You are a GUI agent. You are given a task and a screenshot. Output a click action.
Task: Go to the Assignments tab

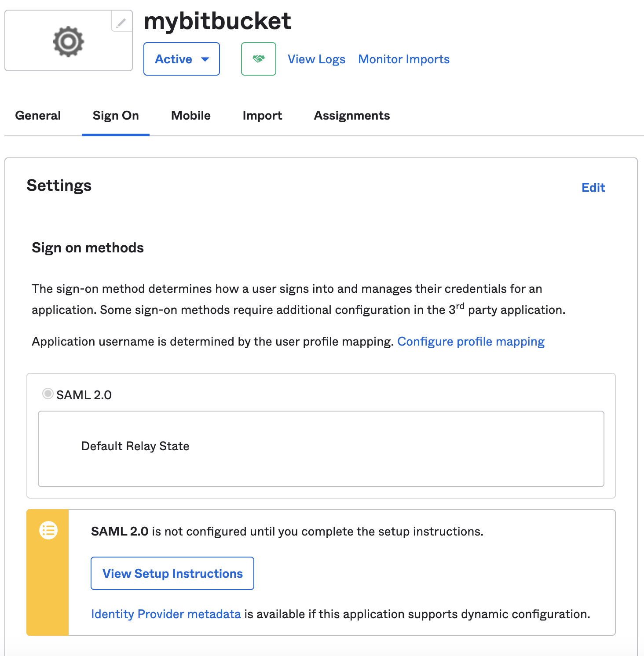click(352, 116)
